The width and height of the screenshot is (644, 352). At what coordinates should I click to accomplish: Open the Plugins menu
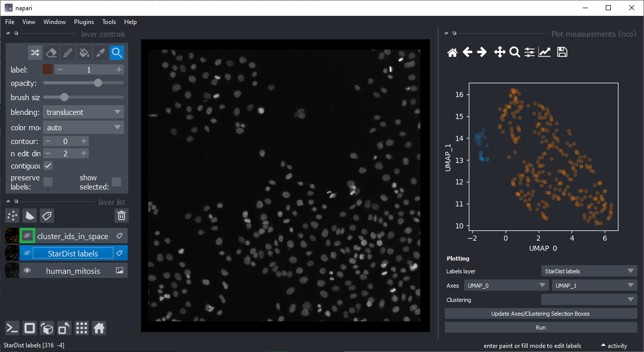(x=84, y=22)
